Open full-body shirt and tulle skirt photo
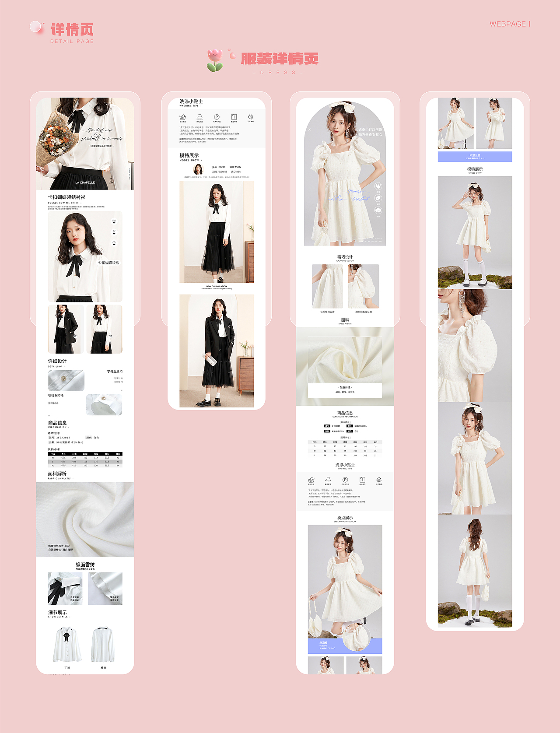Screen dimensions: 560x733 [x=217, y=231]
